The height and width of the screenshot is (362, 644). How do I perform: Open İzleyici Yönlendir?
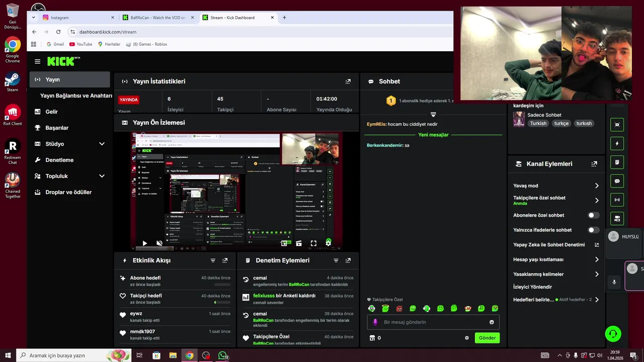[532, 287]
